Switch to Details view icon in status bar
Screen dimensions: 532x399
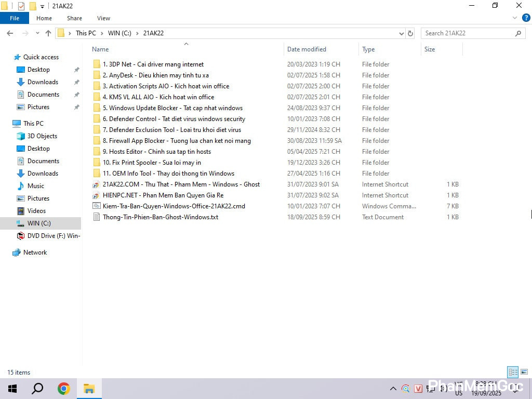[x=513, y=372]
